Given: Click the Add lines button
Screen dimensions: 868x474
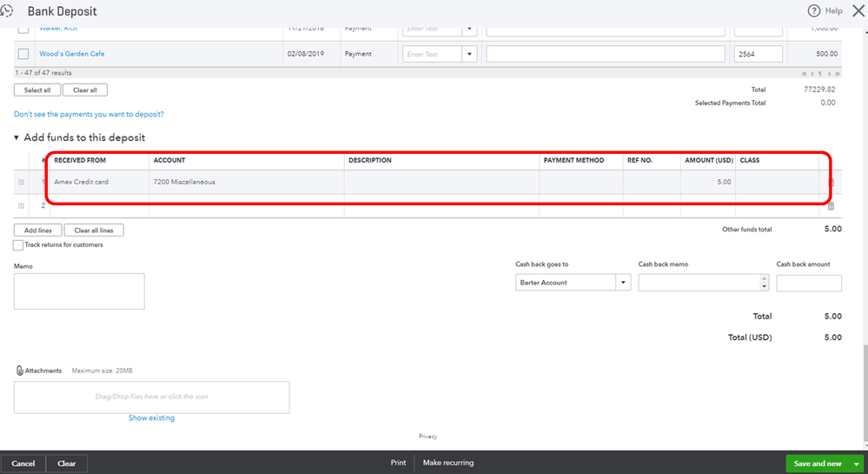Looking at the screenshot, I should (x=37, y=230).
